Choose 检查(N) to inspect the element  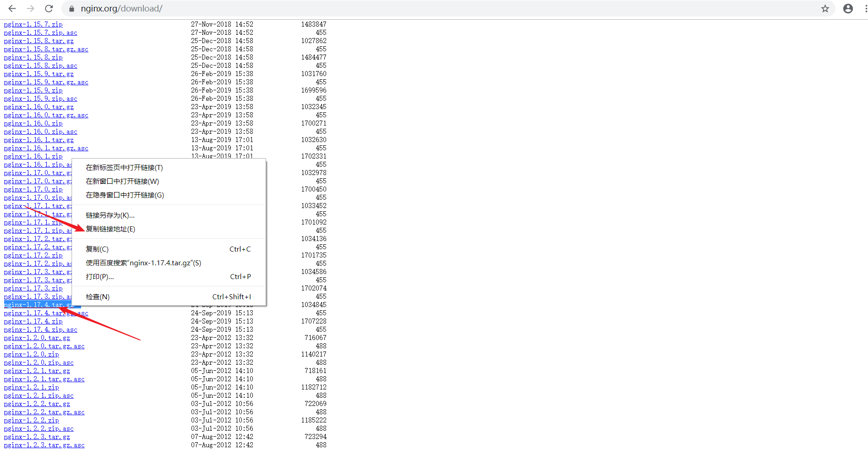coord(169,297)
